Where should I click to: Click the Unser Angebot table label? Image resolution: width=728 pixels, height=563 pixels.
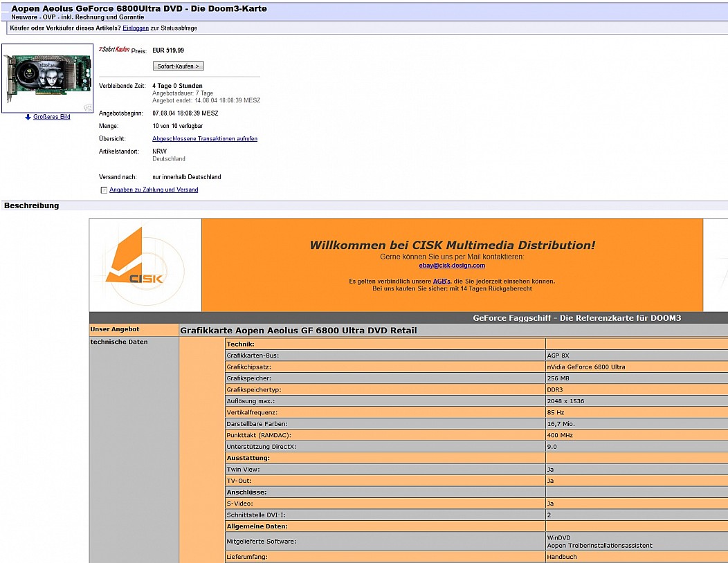point(115,329)
